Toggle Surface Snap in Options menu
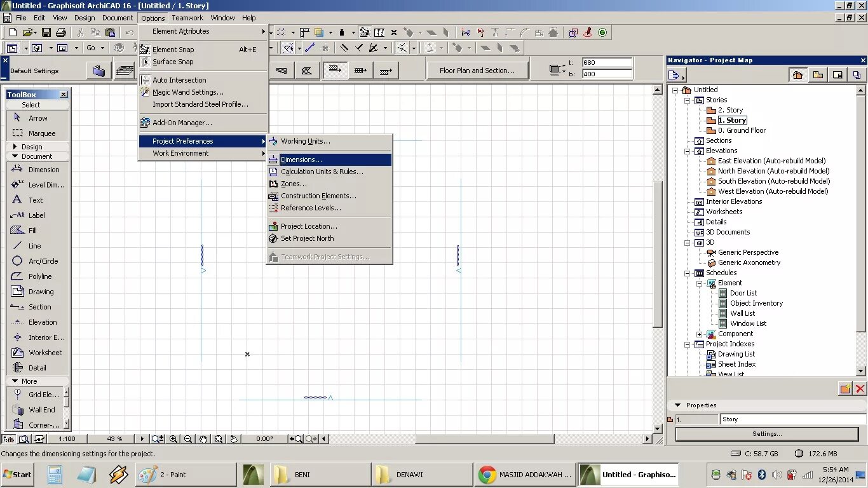Image resolution: width=868 pixels, height=488 pixels. pyautogui.click(x=204, y=62)
